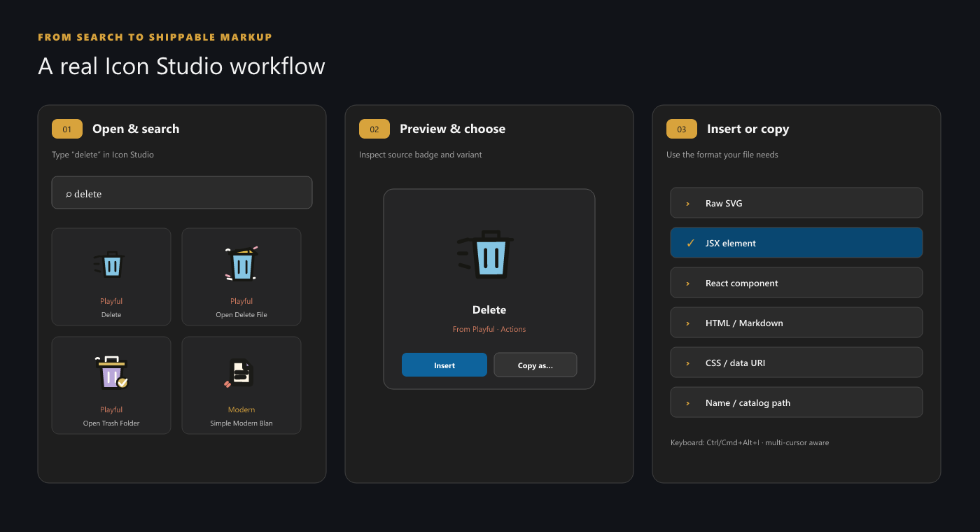Viewport: 980px width, 532px height.
Task: Click the Type "delete" in Icon Studio hint
Action: pos(103,155)
